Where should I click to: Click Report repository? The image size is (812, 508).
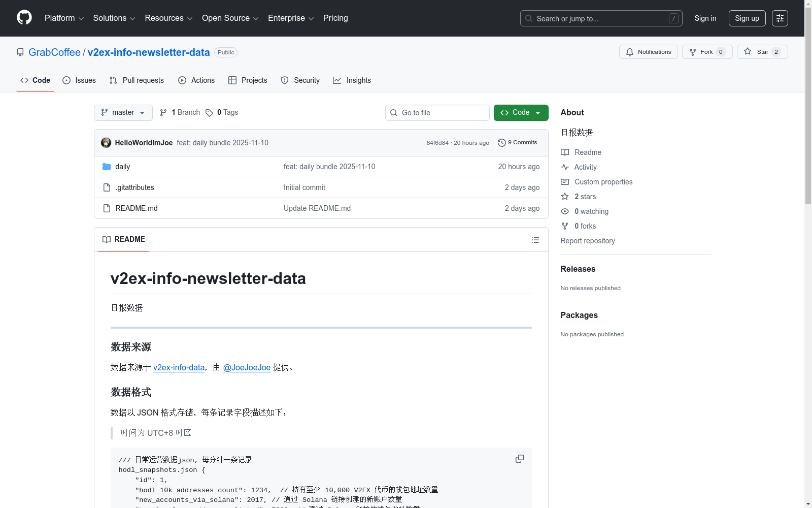(x=588, y=241)
